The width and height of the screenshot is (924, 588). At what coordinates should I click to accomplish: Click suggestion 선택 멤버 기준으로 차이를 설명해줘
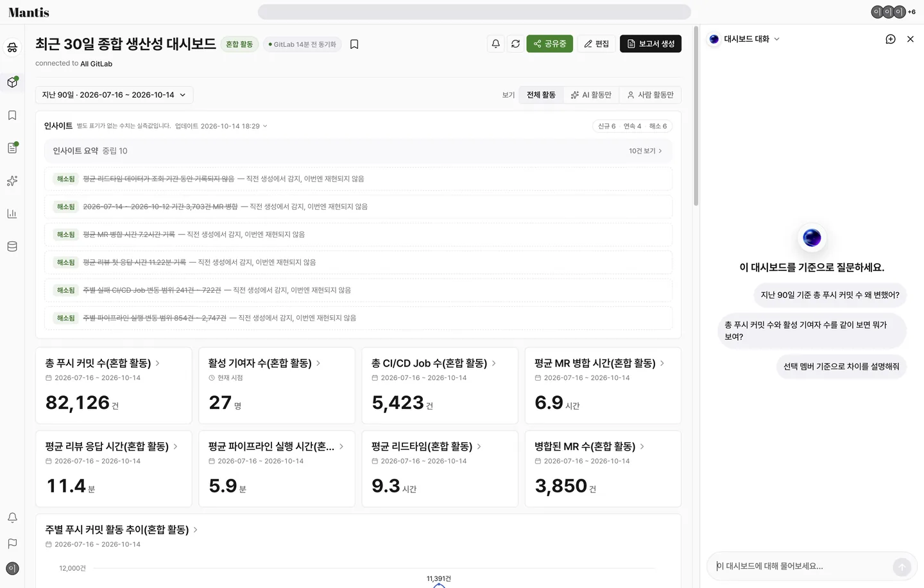click(x=841, y=367)
